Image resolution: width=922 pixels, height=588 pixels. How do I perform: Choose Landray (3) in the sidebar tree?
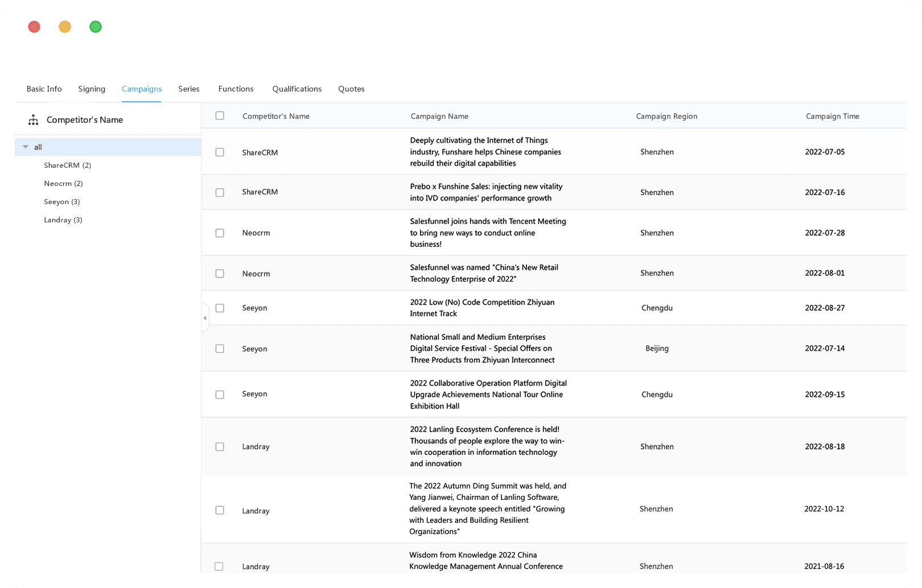(63, 220)
